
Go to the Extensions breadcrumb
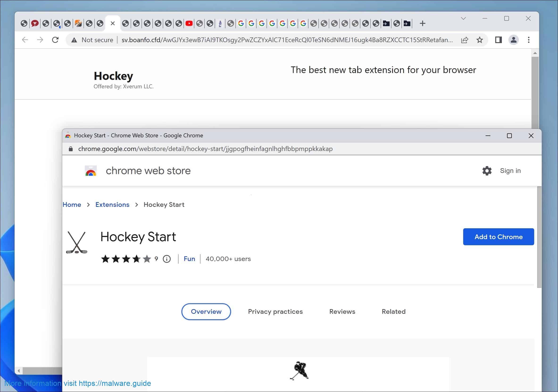click(x=112, y=205)
